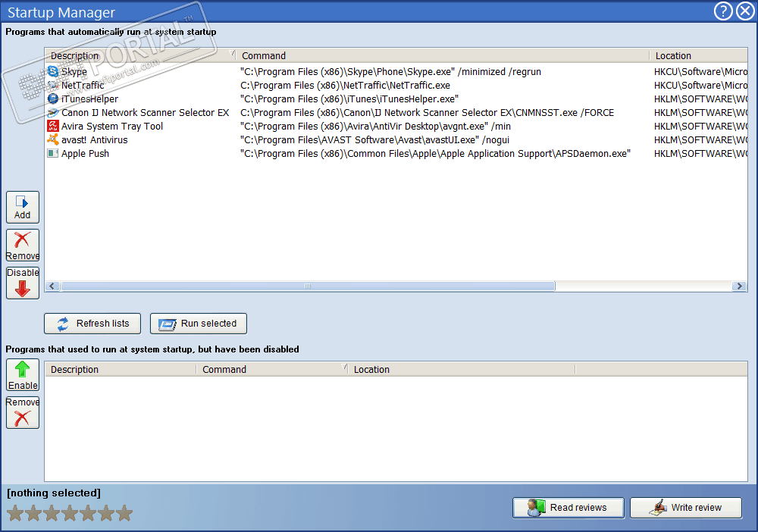Sort disabled list by Description column
This screenshot has height=532, width=758.
click(x=121, y=369)
